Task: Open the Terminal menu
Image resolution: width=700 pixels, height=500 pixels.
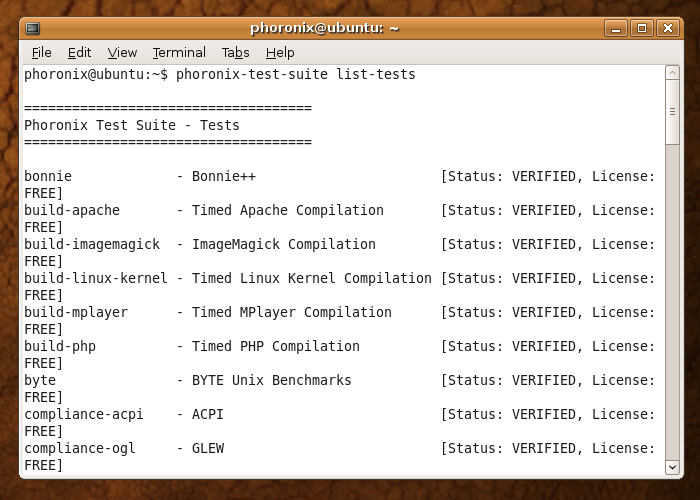Action: [179, 53]
